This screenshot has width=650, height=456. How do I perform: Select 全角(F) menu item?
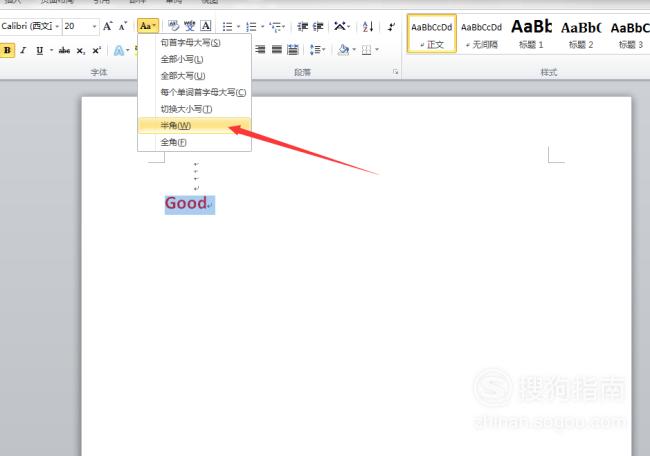[x=194, y=142]
